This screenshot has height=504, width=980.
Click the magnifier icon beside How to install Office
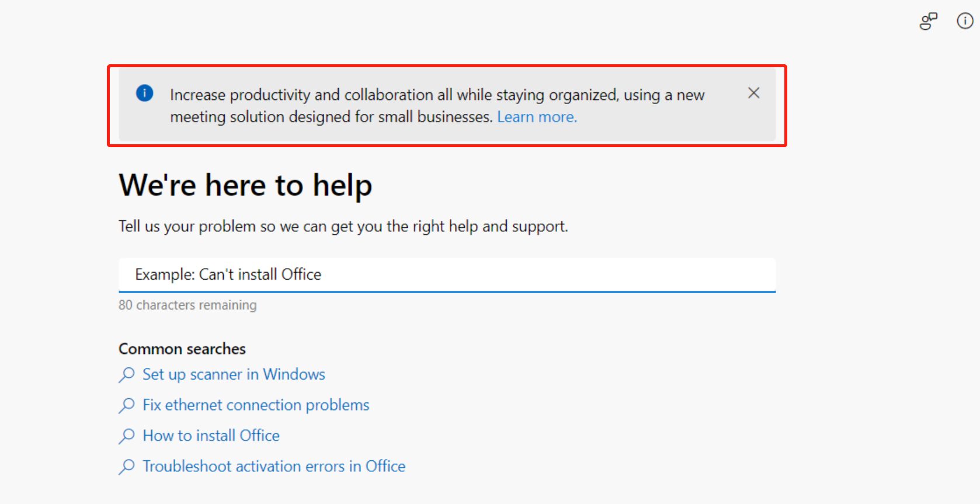click(x=127, y=436)
